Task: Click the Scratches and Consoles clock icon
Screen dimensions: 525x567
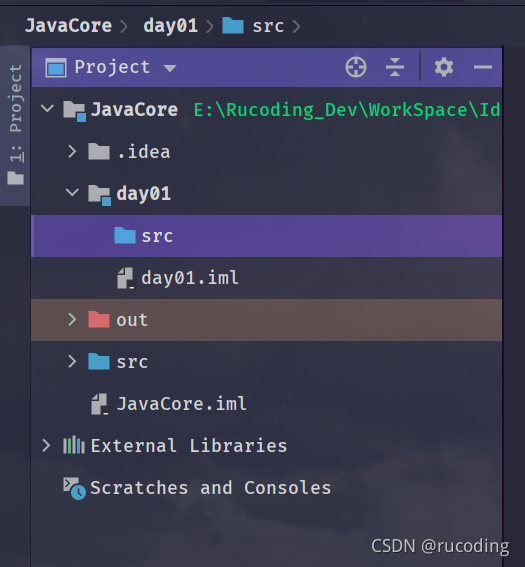Action: pyautogui.click(x=74, y=489)
